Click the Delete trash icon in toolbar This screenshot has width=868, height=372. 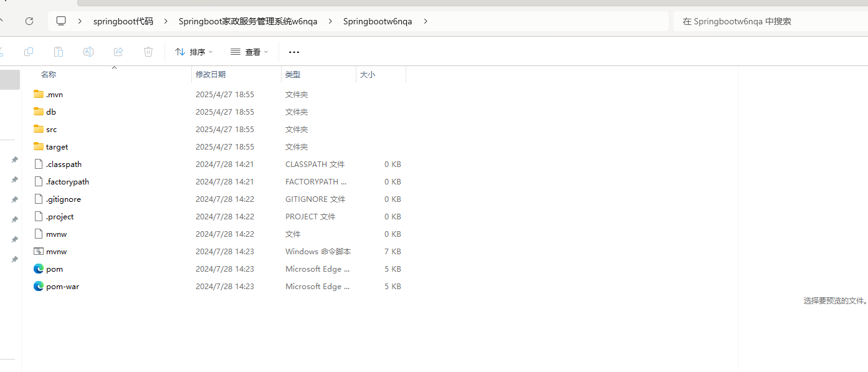tap(148, 52)
